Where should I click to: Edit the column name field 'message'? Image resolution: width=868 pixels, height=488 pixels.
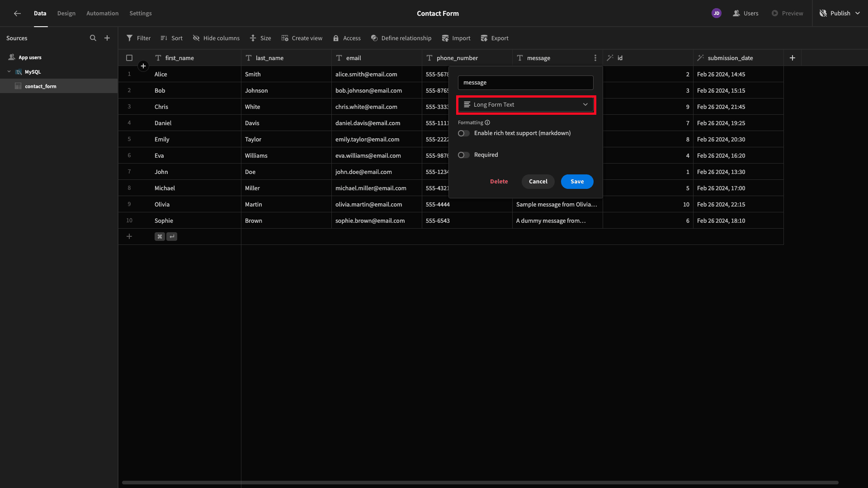(x=526, y=83)
